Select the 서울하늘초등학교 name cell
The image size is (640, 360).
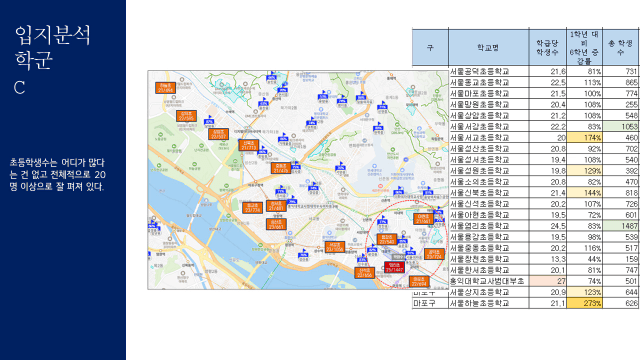(x=489, y=303)
